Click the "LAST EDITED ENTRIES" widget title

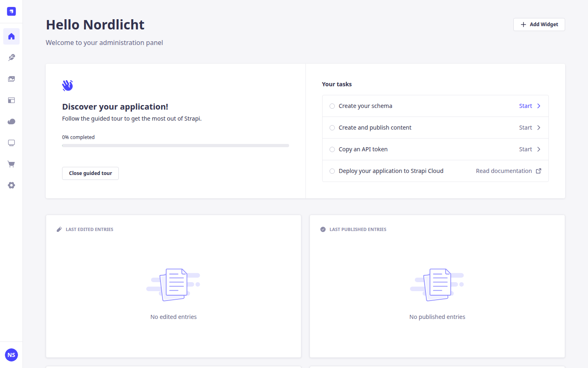tap(89, 229)
